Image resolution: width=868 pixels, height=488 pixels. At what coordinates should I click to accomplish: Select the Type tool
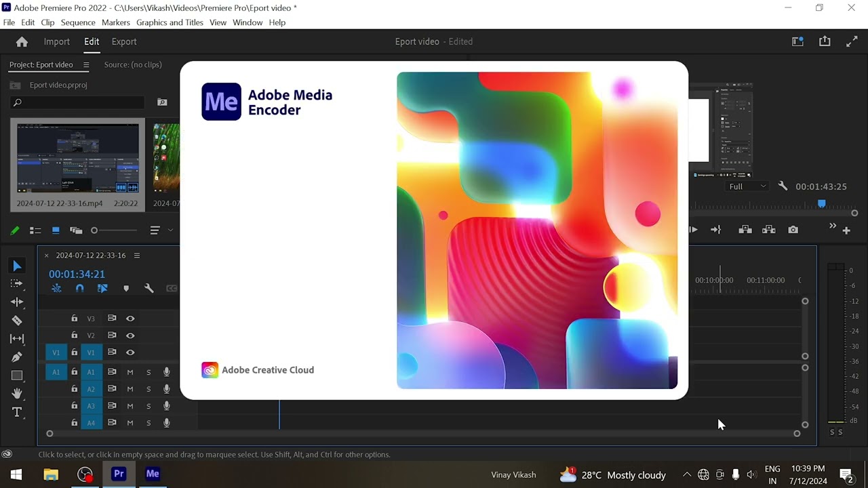tap(17, 411)
